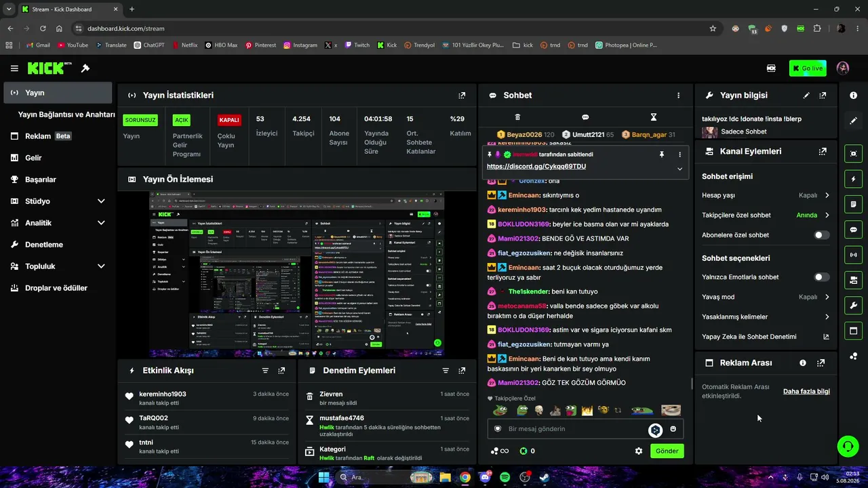Click the green support headset button
868x488 pixels.
tap(848, 446)
